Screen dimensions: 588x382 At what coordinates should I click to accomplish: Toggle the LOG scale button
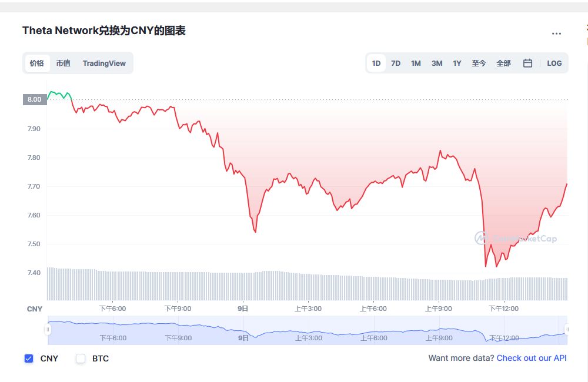click(554, 63)
